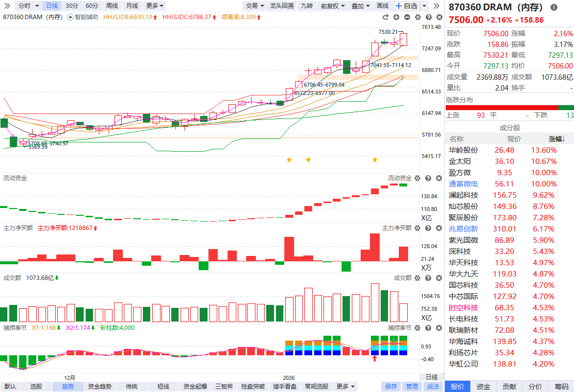Open the 交易 dropdown menu
574x392 pixels.
coord(254,6)
